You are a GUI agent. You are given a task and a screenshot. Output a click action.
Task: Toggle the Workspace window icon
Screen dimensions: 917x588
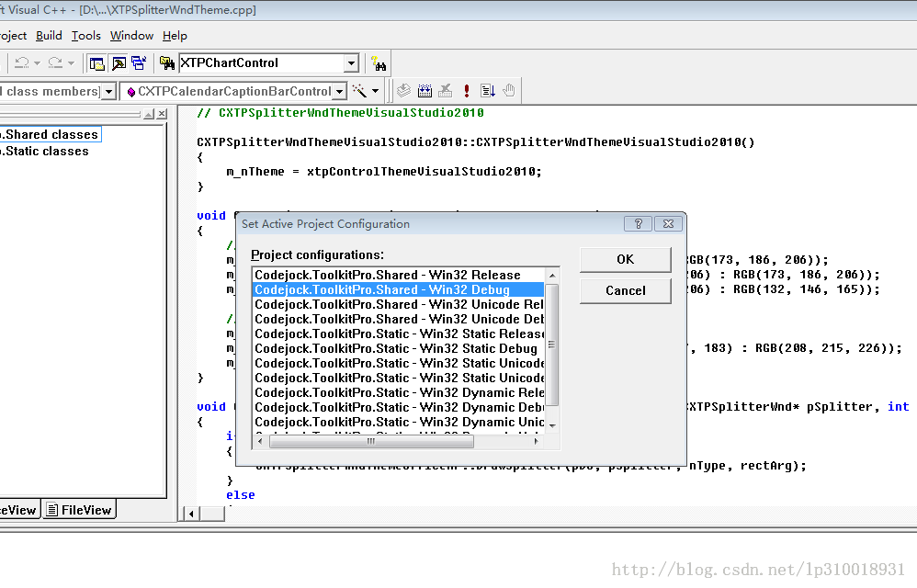click(97, 63)
